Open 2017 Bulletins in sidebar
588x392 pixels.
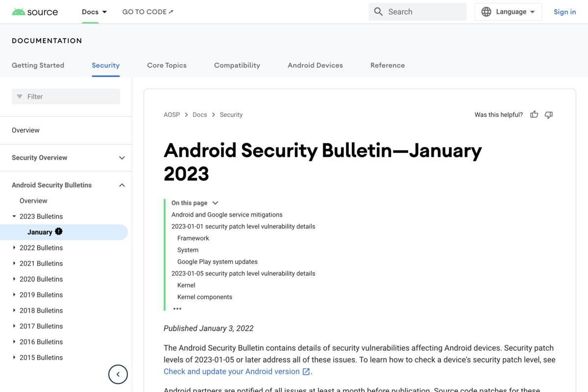point(41,326)
